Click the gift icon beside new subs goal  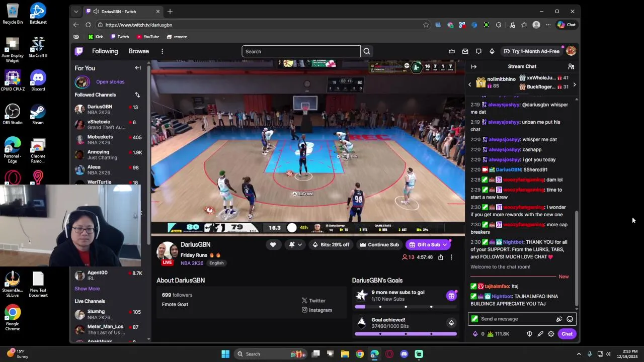(451, 296)
